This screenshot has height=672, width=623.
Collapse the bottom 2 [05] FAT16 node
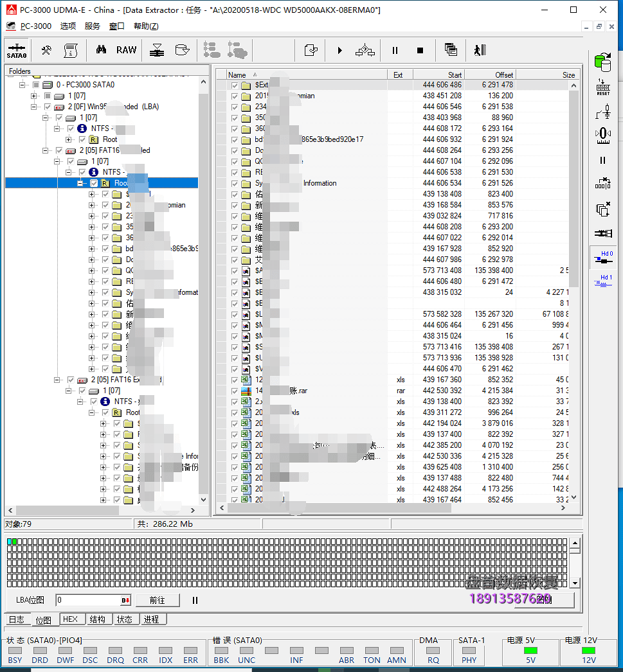57,380
